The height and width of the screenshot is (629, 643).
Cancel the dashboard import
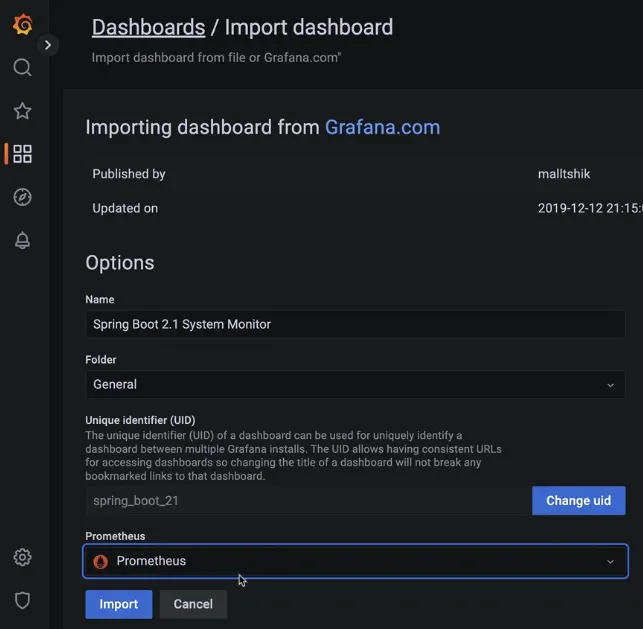coord(193,604)
